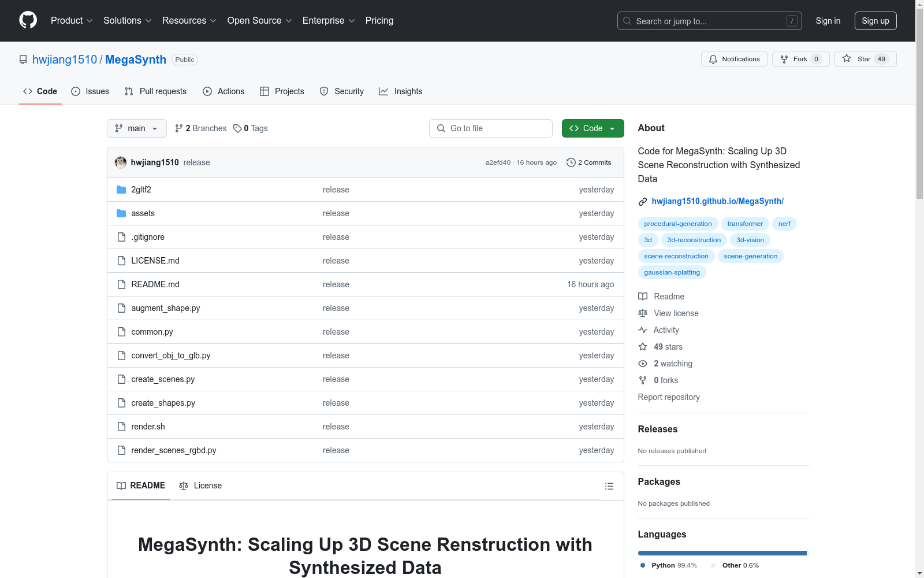Click the book icon next to Readme
Screen dimensions: 924x578
(x=643, y=297)
